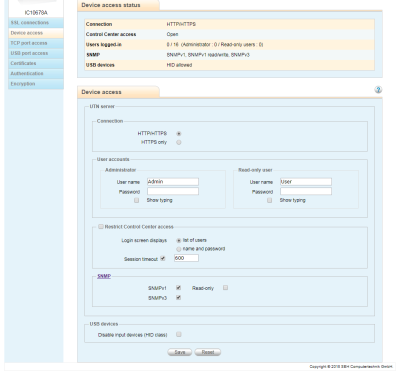Open Certificates sidebar item
Screen dimensions: 400x371
pyautogui.click(x=36, y=63)
